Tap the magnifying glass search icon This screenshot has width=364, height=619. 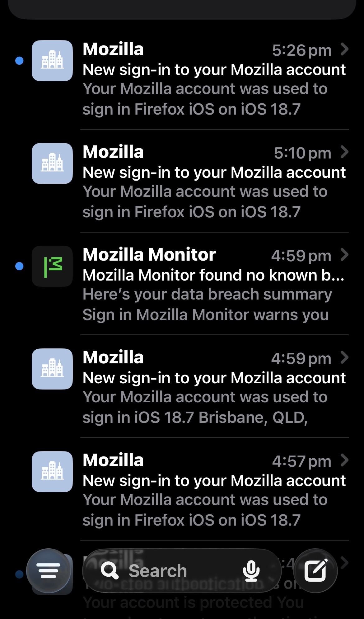[110, 571]
